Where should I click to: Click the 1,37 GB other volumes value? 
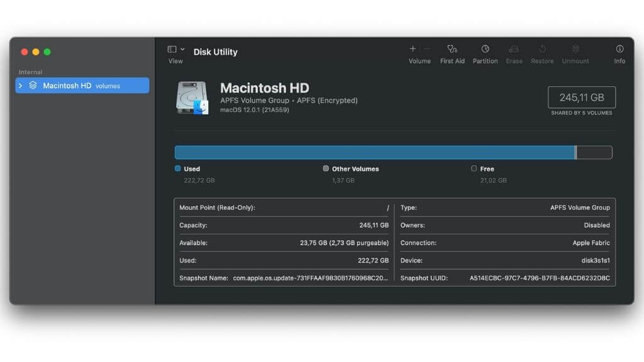click(343, 180)
